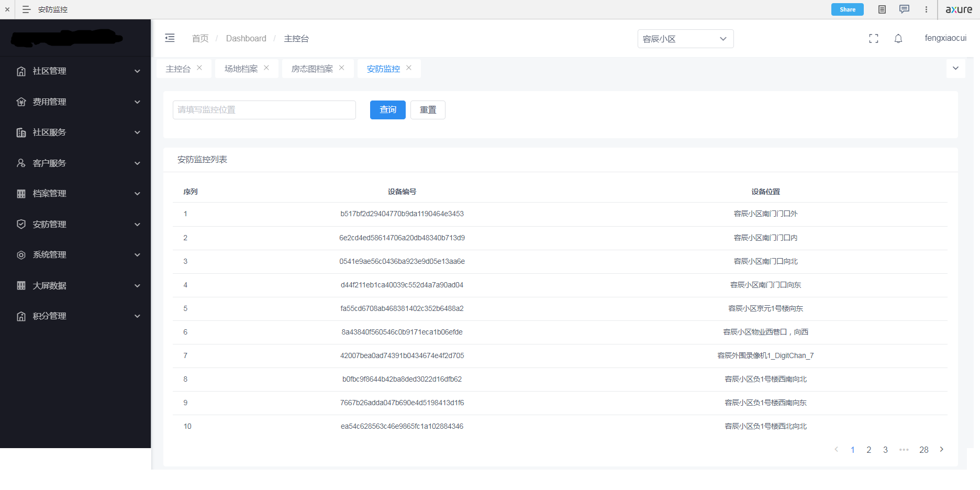Click the 设备位置 column header
The image size is (980, 490).
(765, 192)
